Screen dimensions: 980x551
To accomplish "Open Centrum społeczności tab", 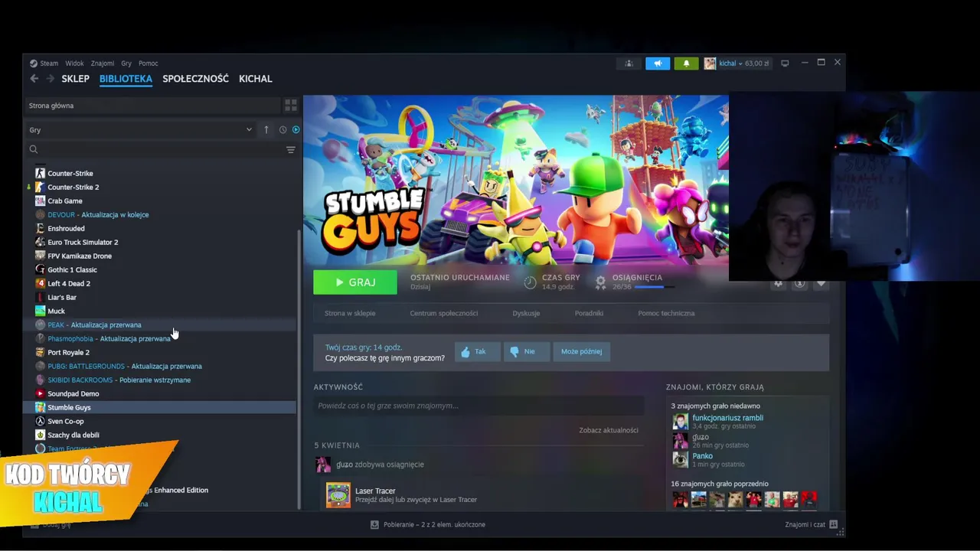I will click(444, 313).
